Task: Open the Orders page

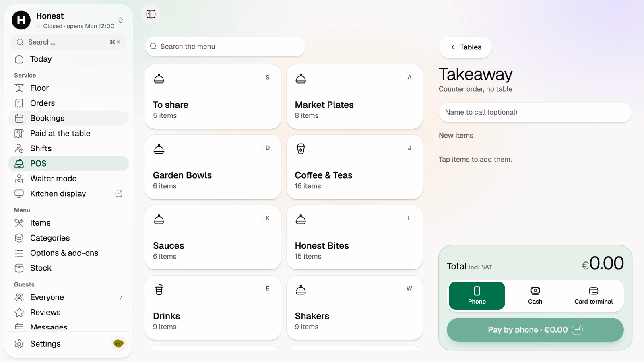Action: coord(68,103)
